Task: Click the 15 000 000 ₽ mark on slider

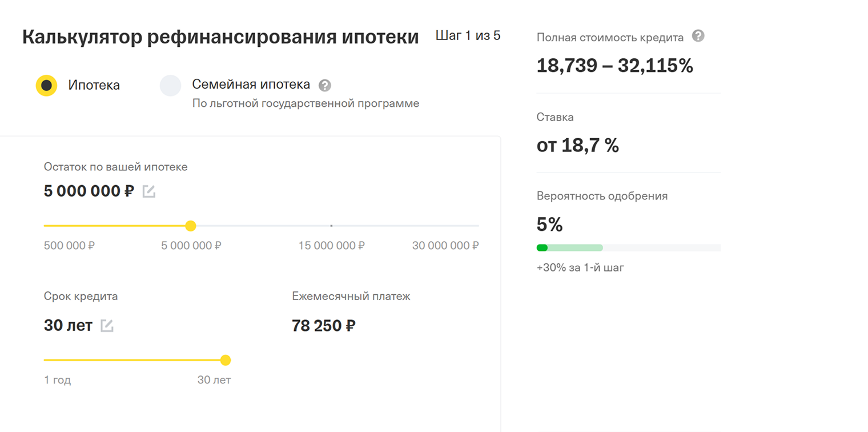Action: click(x=331, y=226)
